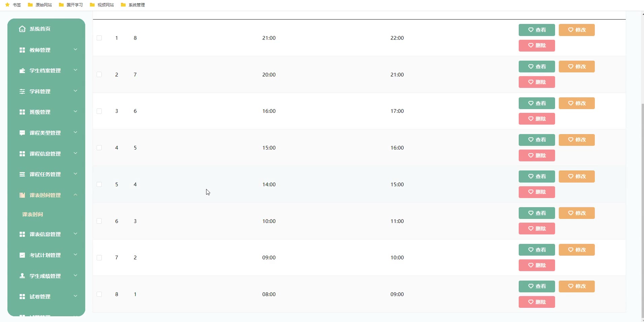Collapse the 课表时间管理 section arrow
This screenshot has height=322, width=644.
point(75,195)
